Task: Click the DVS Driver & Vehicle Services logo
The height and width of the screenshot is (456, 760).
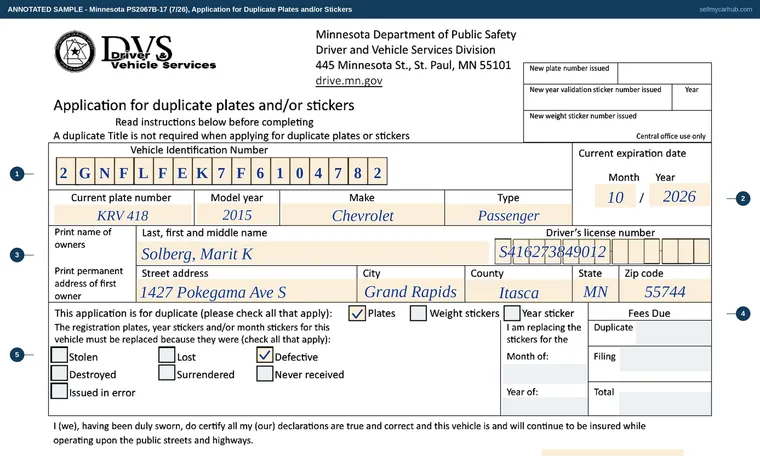Action: 135,52
